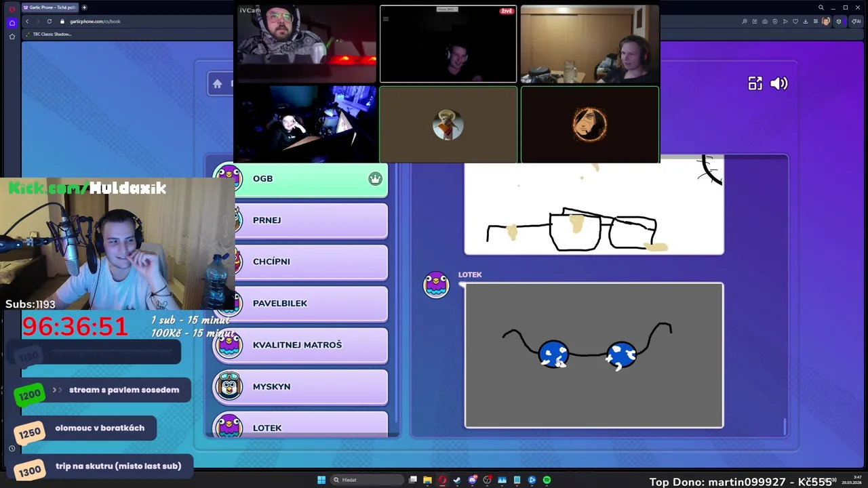Select player MYSKYN in the list
Screen dimensions: 868x488
pyautogui.click(x=300, y=386)
